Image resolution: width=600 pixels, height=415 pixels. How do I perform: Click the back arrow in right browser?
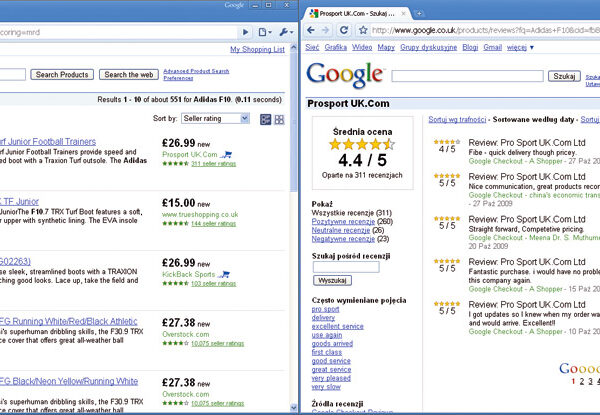click(x=313, y=31)
